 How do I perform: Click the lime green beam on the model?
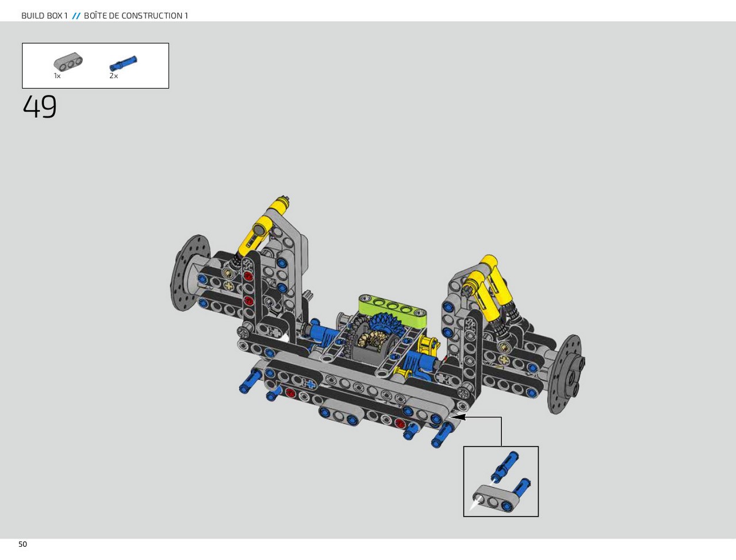point(393,311)
